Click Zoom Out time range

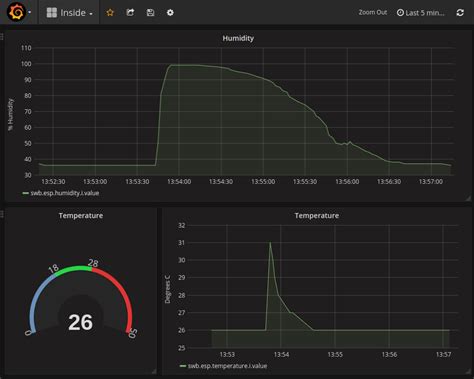pos(373,12)
